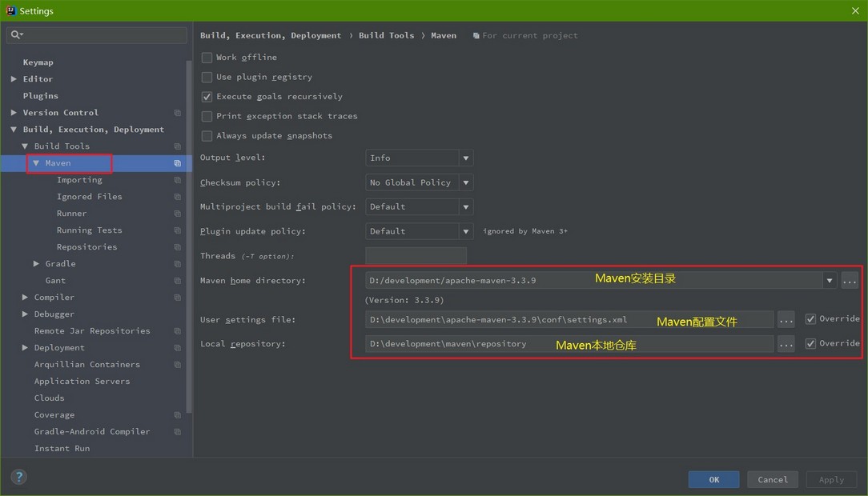Open the Checksum policy dropdown
Viewport: 868px width, 496px height.
(x=419, y=182)
